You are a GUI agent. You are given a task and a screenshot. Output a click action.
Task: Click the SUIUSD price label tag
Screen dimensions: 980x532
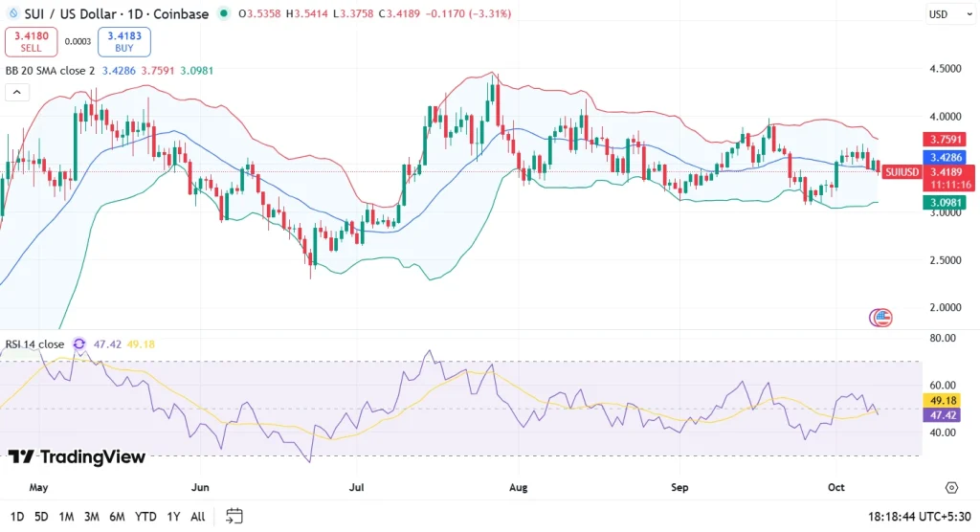click(902, 172)
